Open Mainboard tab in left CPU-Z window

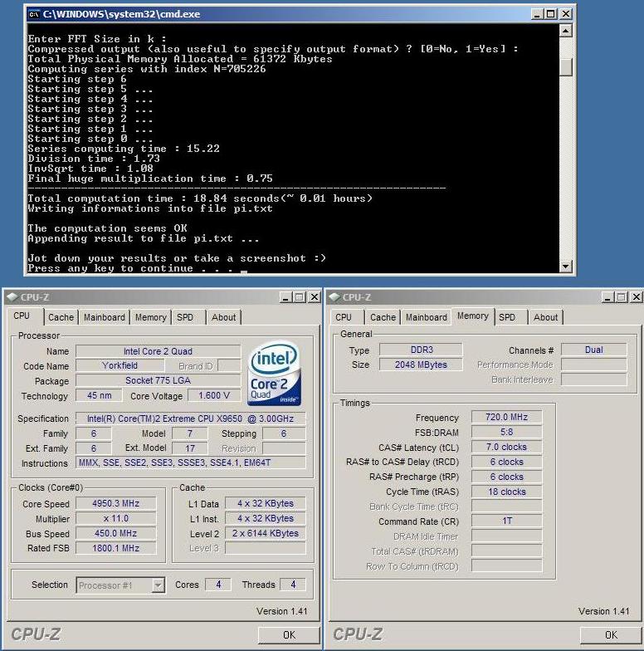click(x=105, y=317)
